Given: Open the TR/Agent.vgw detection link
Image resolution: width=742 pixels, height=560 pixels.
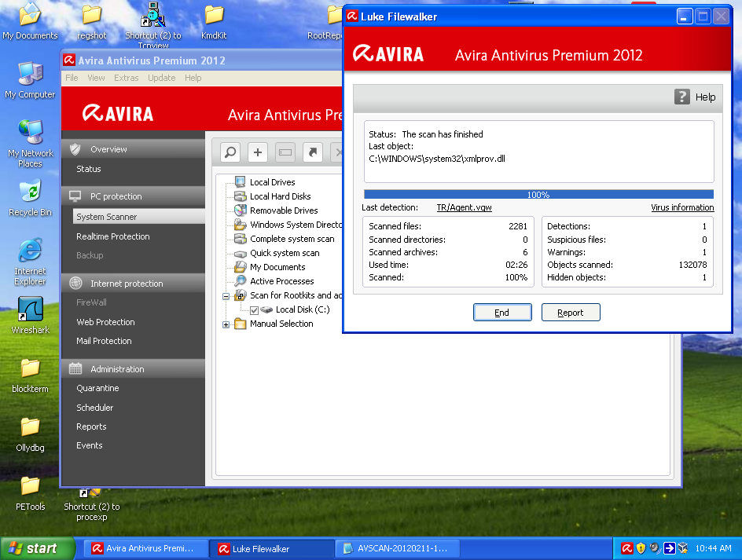Looking at the screenshot, I should tap(465, 207).
